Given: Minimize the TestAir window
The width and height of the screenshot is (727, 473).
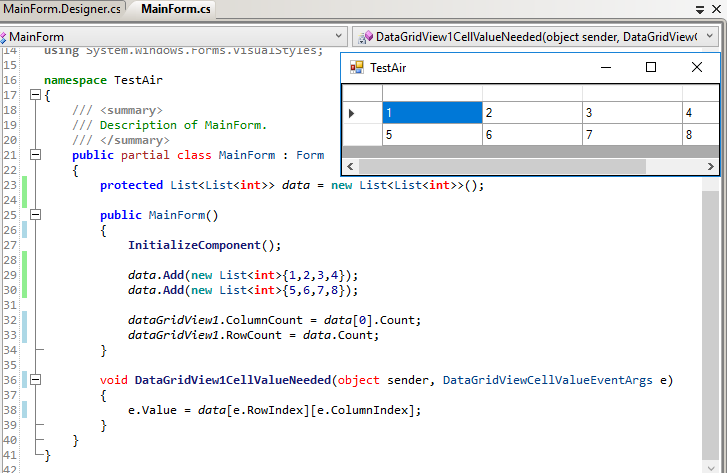Looking at the screenshot, I should click(x=606, y=68).
